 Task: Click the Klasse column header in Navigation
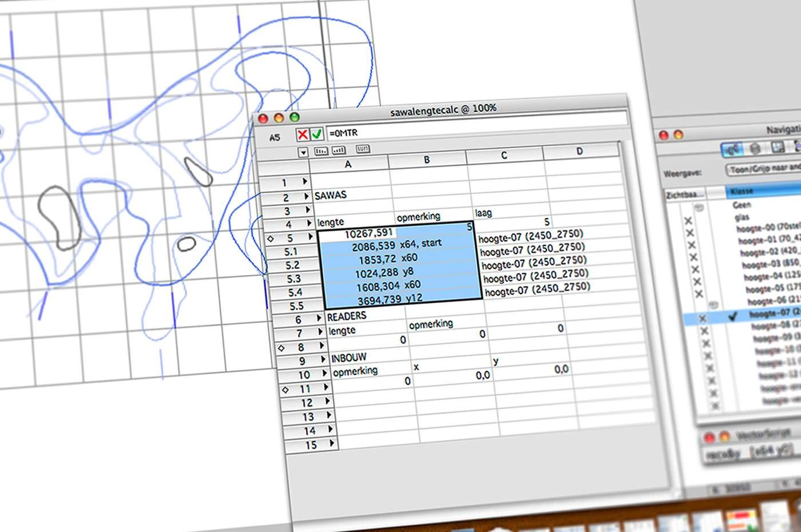point(764,190)
